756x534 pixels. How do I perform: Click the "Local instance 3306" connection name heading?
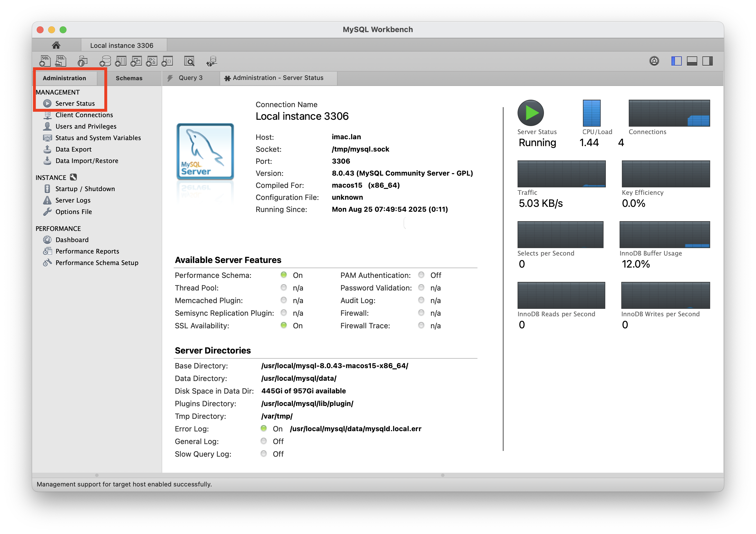point(302,116)
